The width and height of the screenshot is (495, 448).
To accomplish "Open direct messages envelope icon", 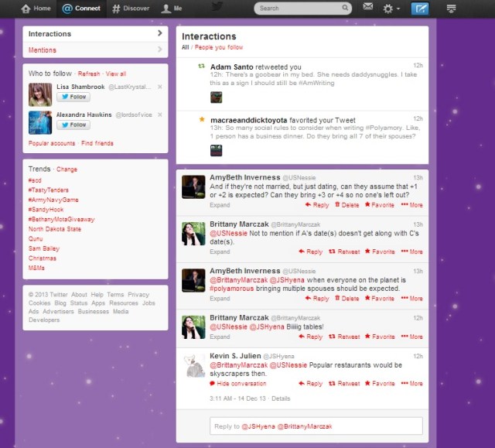I will pos(368,6).
